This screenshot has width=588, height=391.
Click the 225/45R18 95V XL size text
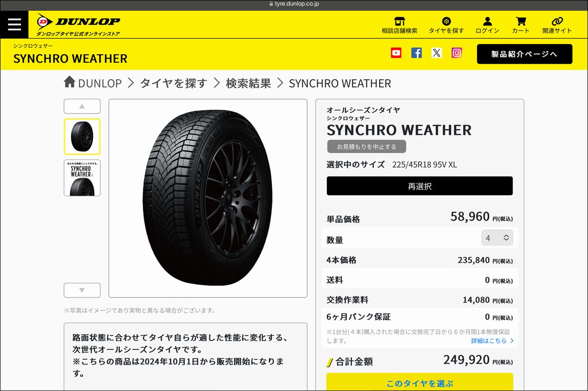[425, 165]
